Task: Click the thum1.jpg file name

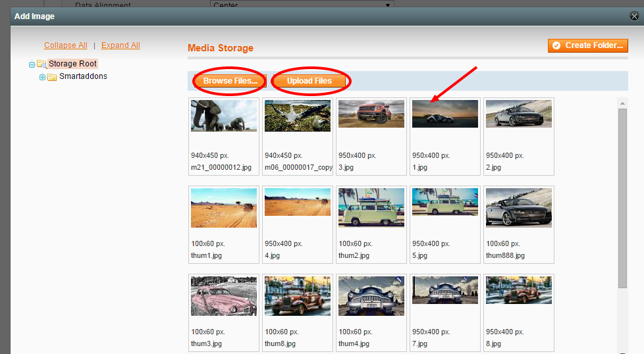Action: tap(206, 255)
